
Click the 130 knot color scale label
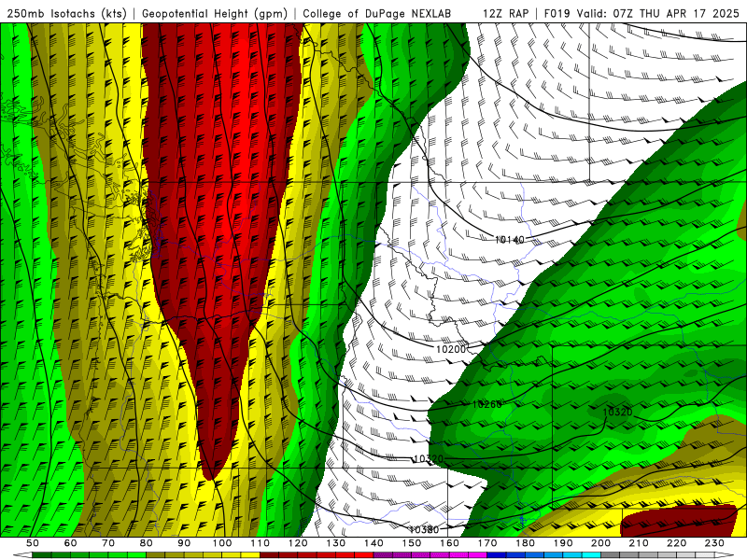[336, 543]
